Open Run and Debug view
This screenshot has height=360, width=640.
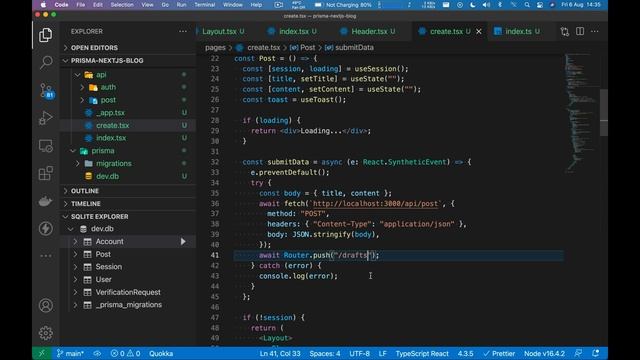[x=45, y=118]
